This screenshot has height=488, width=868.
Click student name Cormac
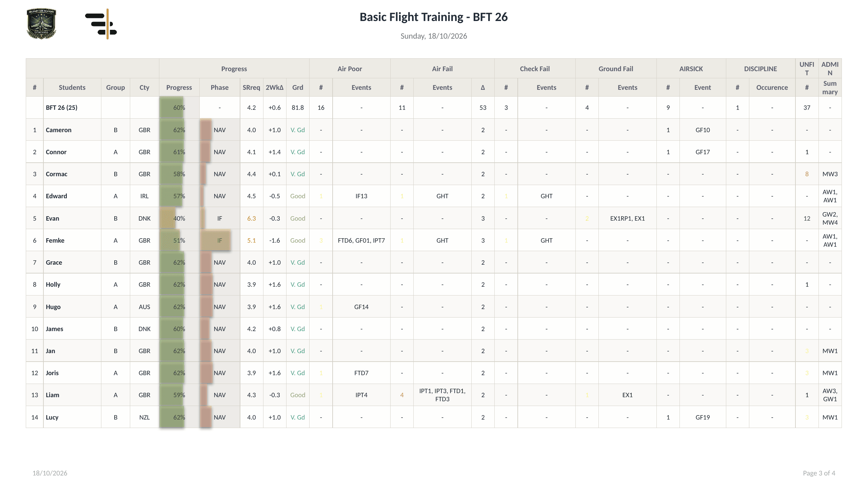[x=57, y=174]
